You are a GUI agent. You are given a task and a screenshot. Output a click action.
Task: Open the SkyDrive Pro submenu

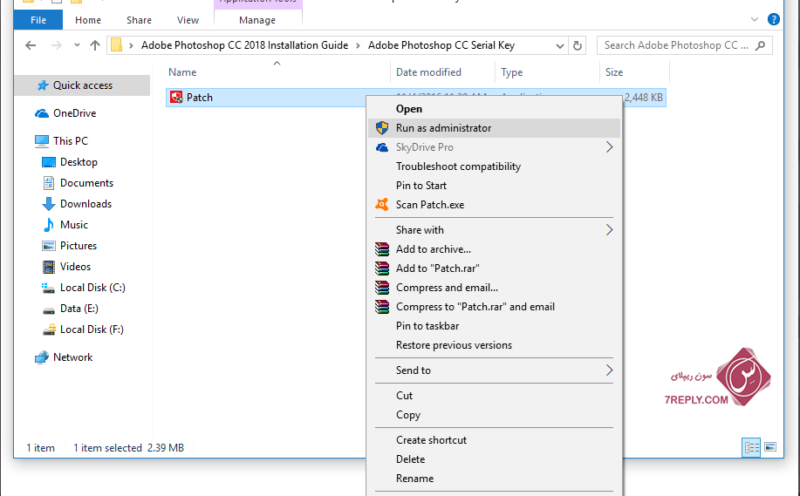494,147
